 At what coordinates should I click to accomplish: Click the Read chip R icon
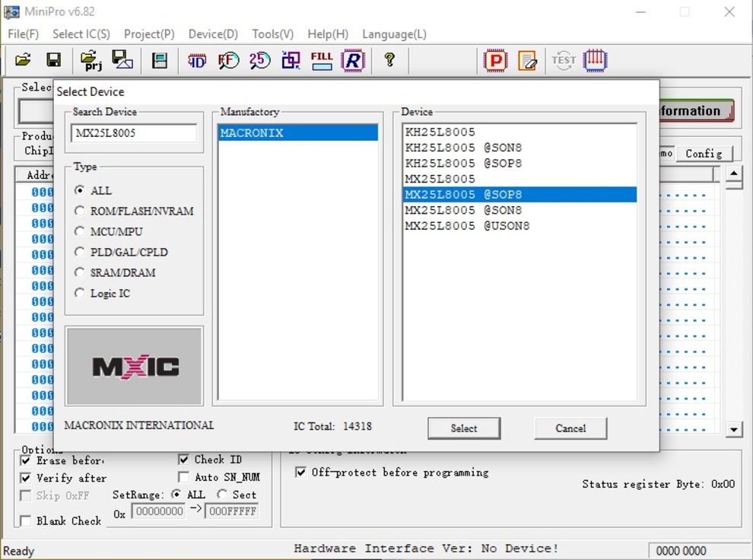353,61
